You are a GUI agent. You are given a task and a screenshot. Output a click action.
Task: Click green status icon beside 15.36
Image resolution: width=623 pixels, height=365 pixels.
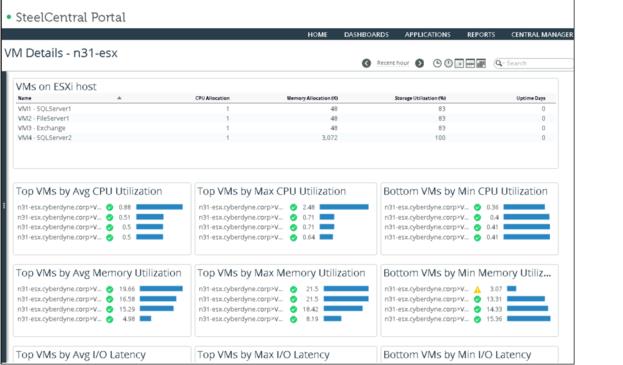point(478,319)
